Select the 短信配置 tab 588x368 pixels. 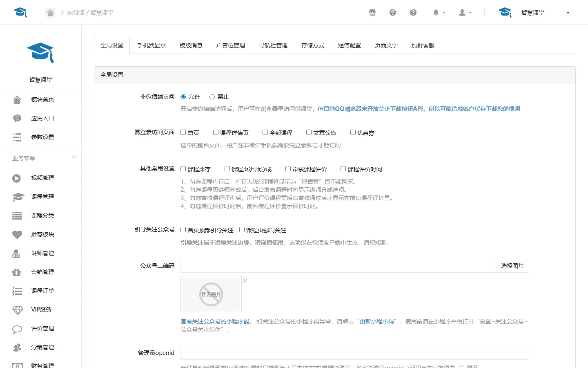point(350,45)
